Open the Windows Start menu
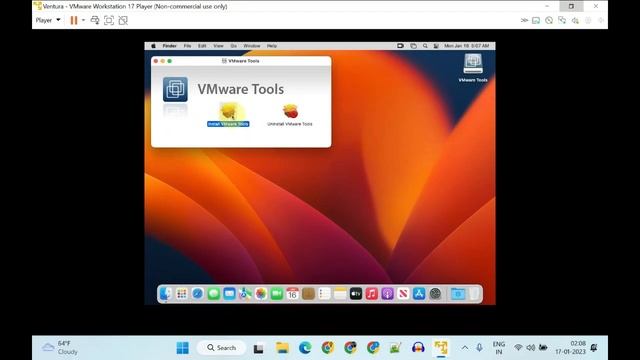 182,348
